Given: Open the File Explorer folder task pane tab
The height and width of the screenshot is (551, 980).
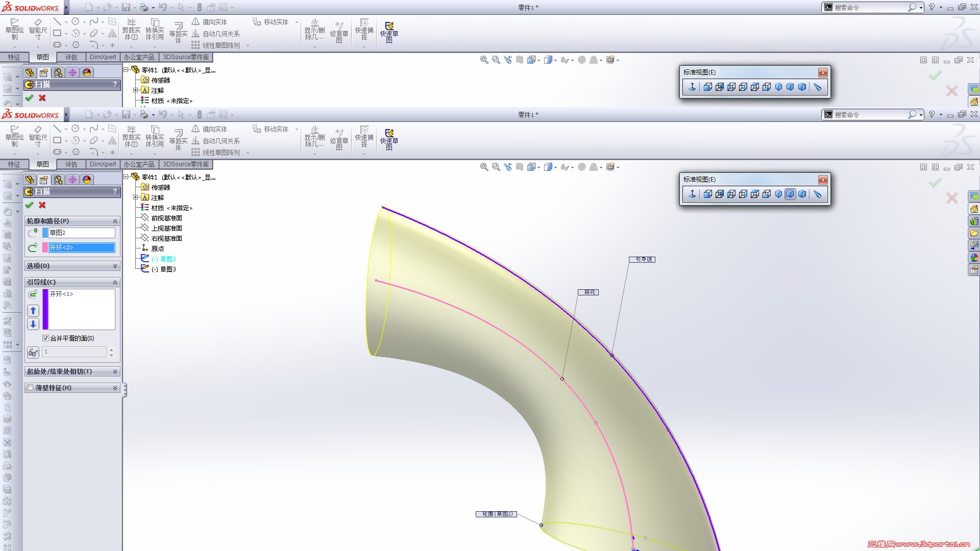Looking at the screenshot, I should pyautogui.click(x=974, y=233).
